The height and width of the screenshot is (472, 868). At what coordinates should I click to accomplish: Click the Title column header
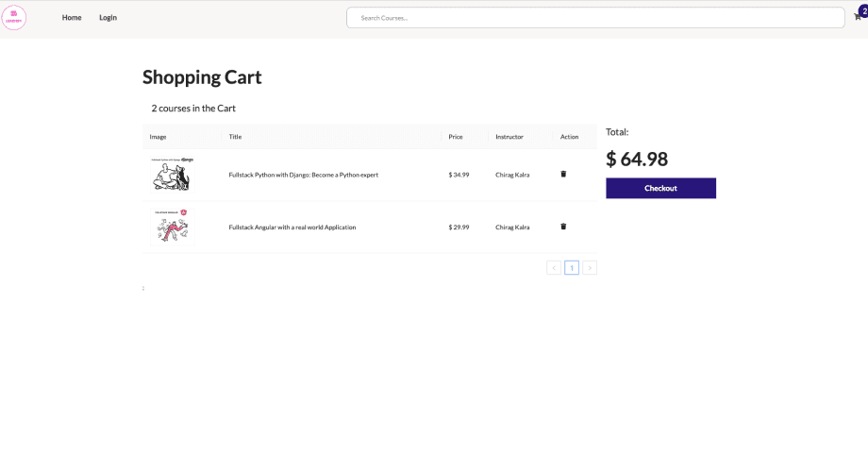click(x=235, y=137)
